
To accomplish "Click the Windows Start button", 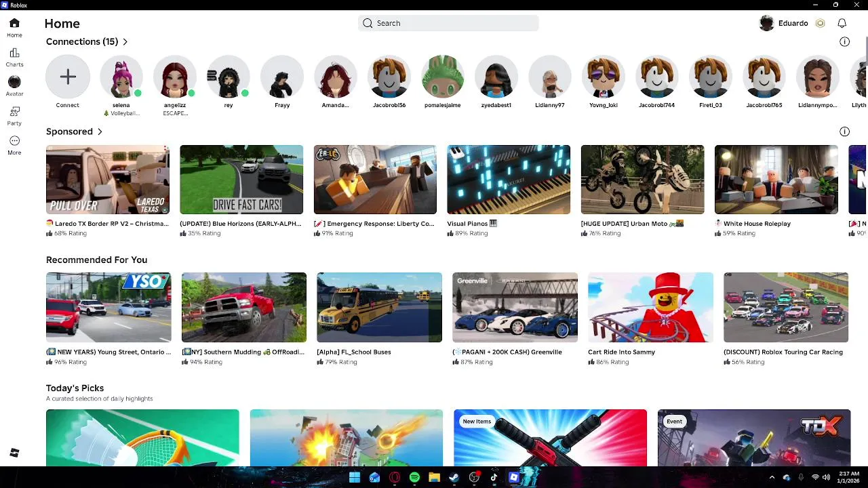I will click(x=355, y=478).
